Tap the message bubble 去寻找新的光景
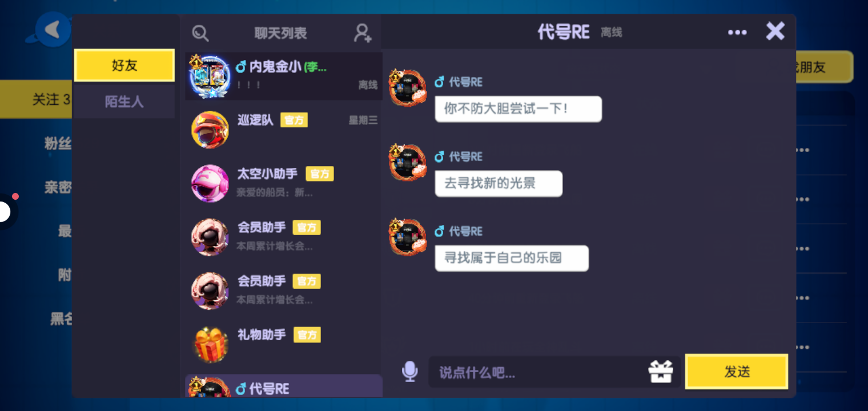Viewport: 868px width, 411px height. 499,184
